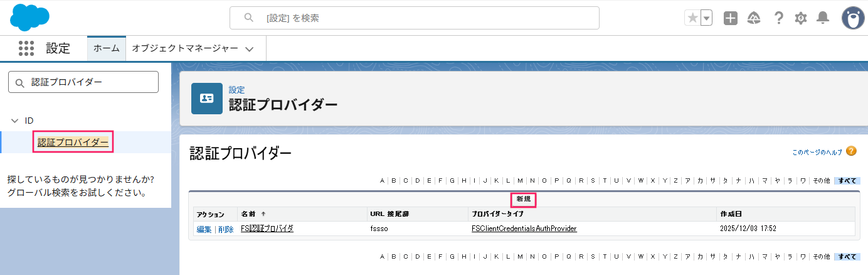Viewport: 868px width, 275px height.
Task: Collapse the ID tree section
Action: click(15, 121)
